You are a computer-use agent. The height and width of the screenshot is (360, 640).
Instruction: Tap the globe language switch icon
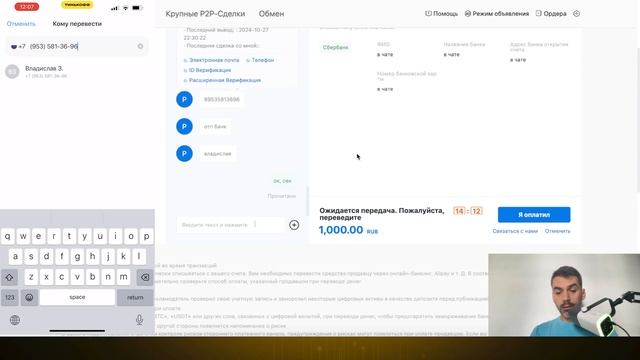point(15,320)
